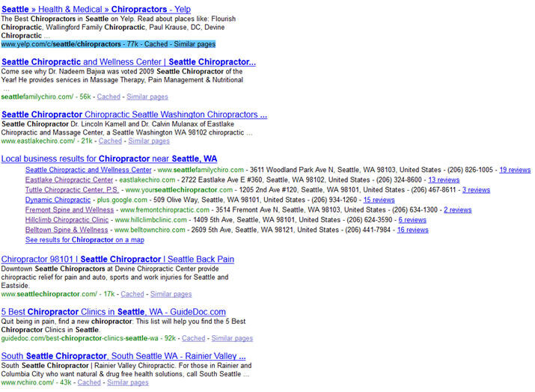Click phone number (206) 324-8600
Screen dimensions: 535x392
(399, 180)
